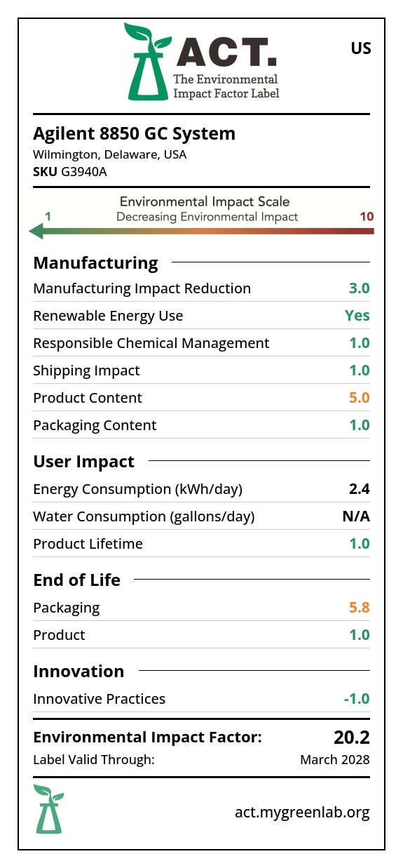The width and height of the screenshot is (403, 868).
Task: Click the US region label
Action: [x=361, y=48]
